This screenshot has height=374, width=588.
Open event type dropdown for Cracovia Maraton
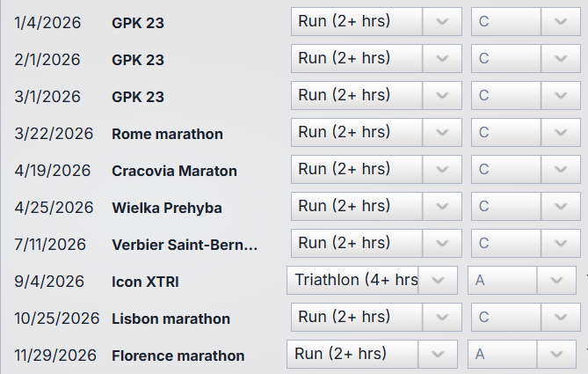tap(441, 170)
